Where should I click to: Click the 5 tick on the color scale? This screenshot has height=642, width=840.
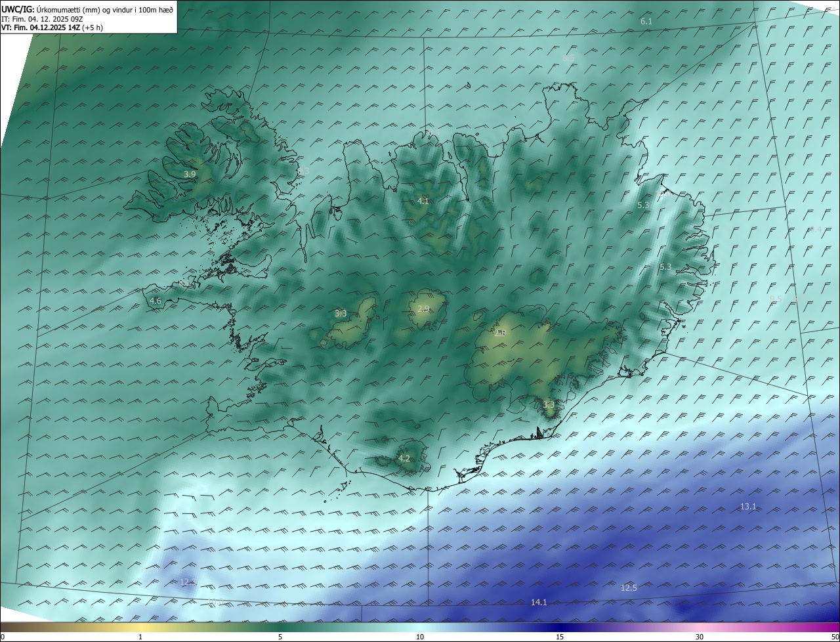click(x=280, y=637)
